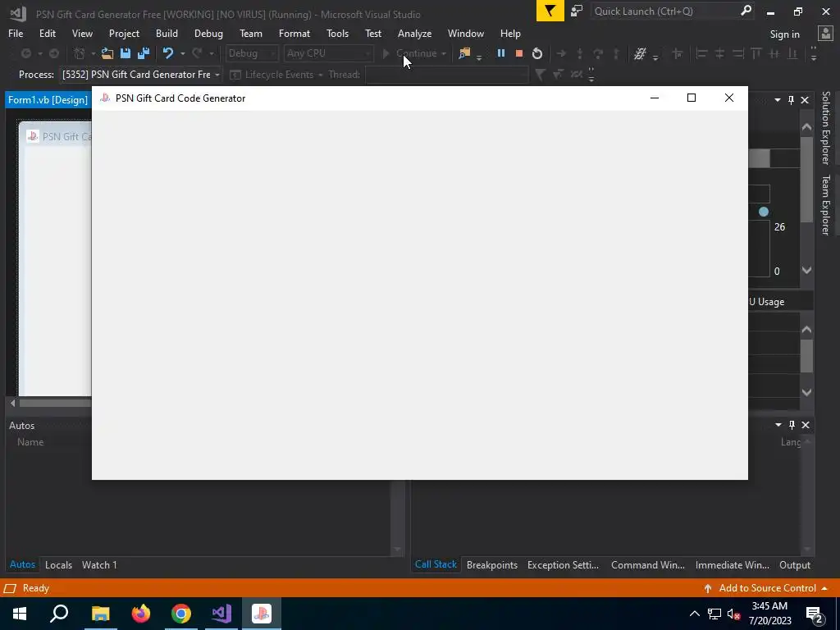
Task: Close the Call Stack panel
Action: click(x=806, y=425)
